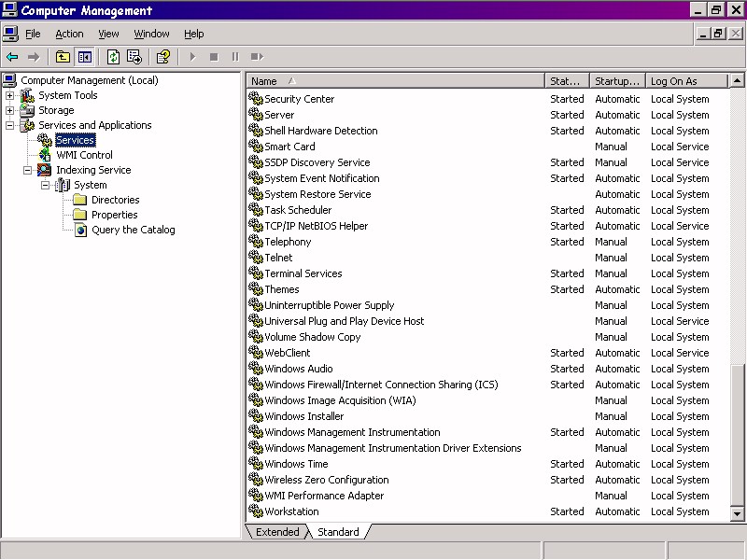747x560 pixels.
Task: Click the vertical scrollbar thumb
Action: 737,435
